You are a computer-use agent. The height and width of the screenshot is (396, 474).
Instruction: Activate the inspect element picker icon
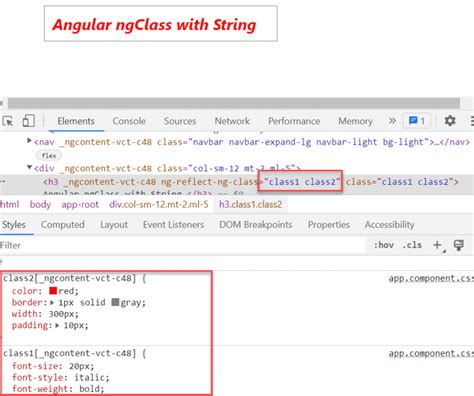pos(8,121)
